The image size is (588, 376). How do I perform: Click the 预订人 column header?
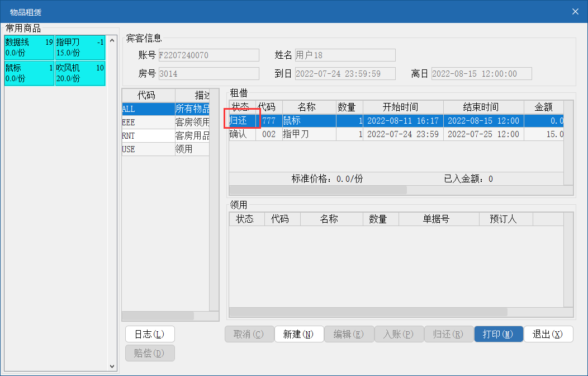506,219
